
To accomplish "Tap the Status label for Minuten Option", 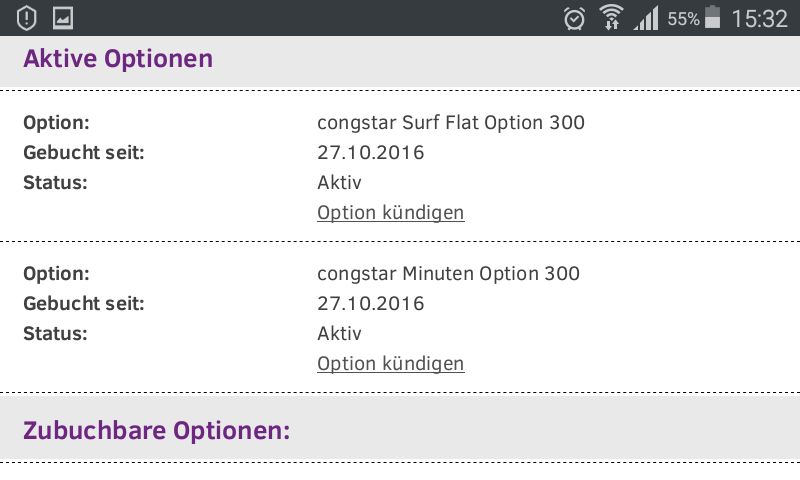I will tap(55, 333).
